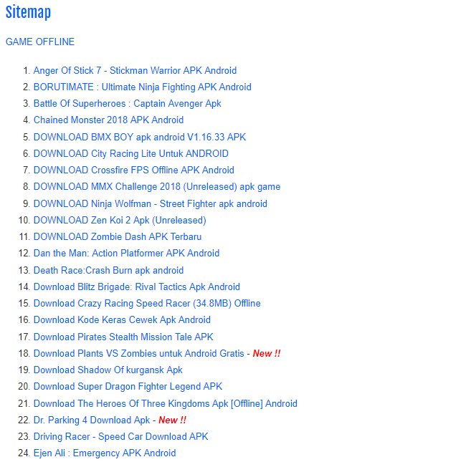
Task: Open Dr. Parking 4 Download Apk link
Action: point(92,420)
